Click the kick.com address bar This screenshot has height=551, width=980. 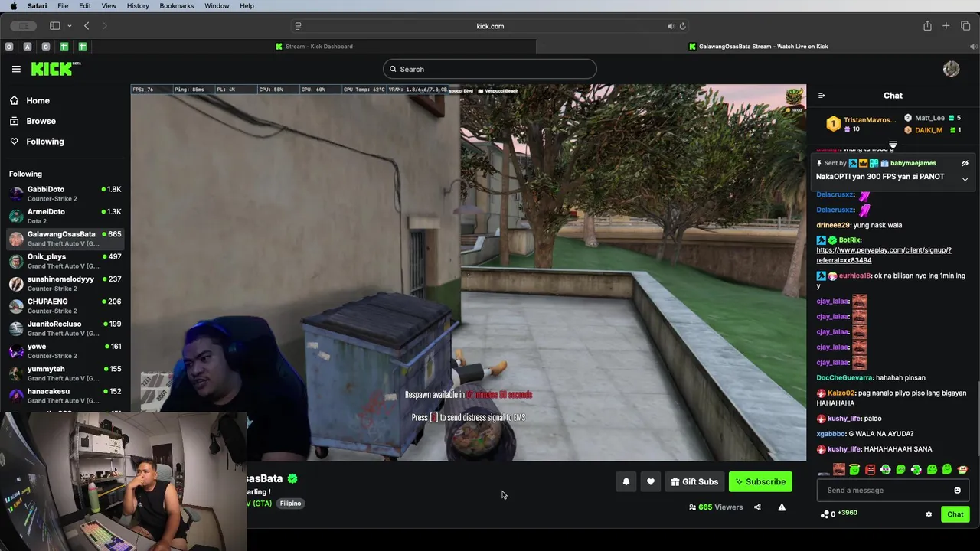tap(490, 26)
